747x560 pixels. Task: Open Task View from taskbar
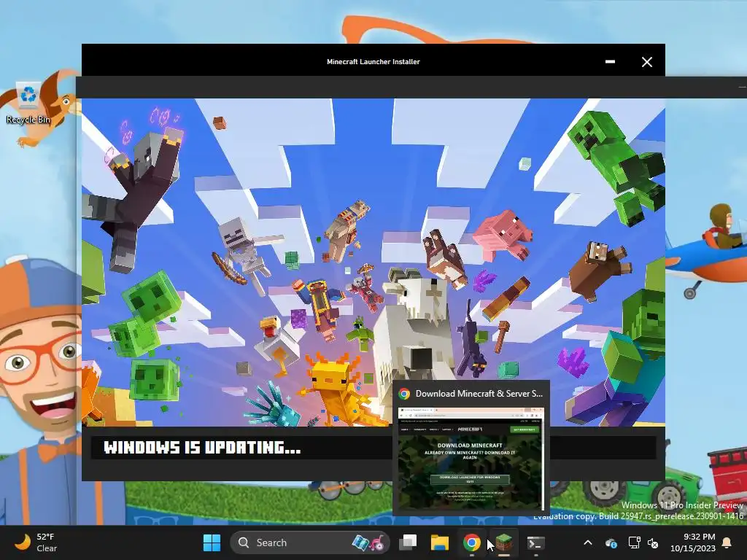407,542
